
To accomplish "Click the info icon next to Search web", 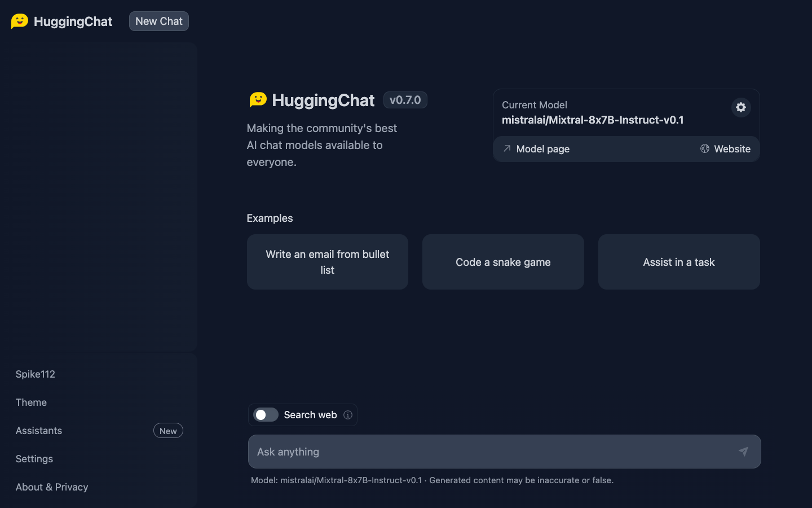I will click(348, 415).
